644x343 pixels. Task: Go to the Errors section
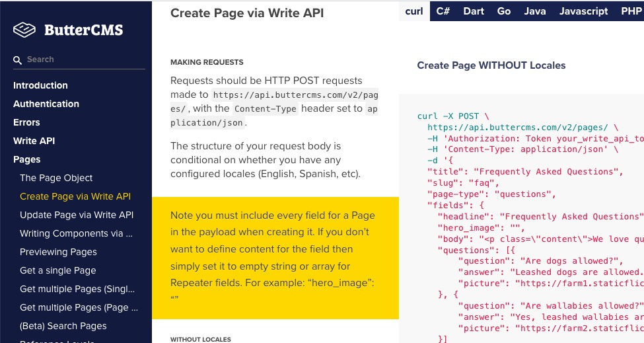[26, 122]
